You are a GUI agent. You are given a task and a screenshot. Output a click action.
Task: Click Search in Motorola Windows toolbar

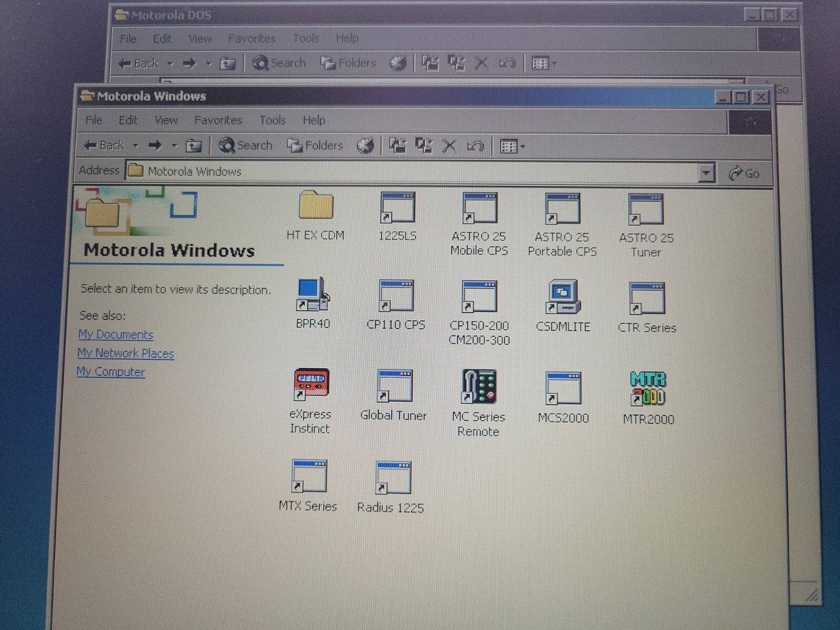click(246, 145)
